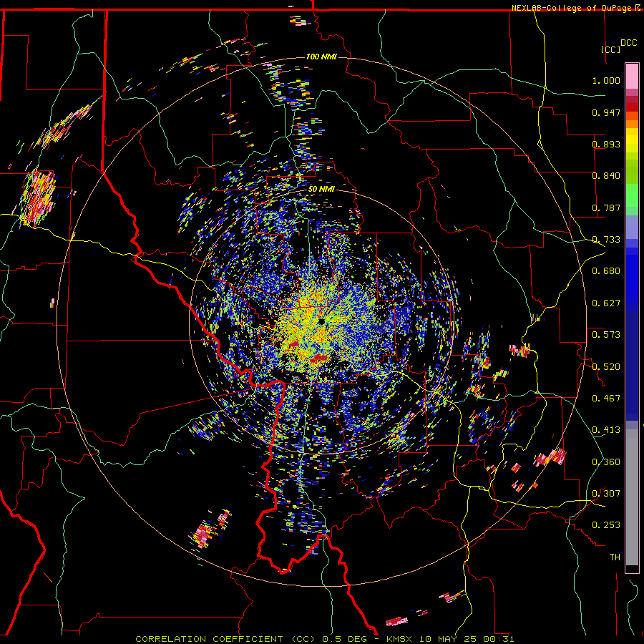The height and width of the screenshot is (644, 644).
Task: Click the 100 NMI range ring label
Action: coord(321,57)
